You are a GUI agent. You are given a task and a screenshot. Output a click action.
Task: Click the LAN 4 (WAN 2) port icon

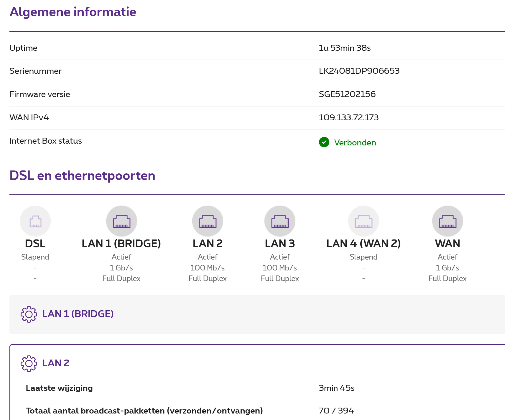pos(363,221)
